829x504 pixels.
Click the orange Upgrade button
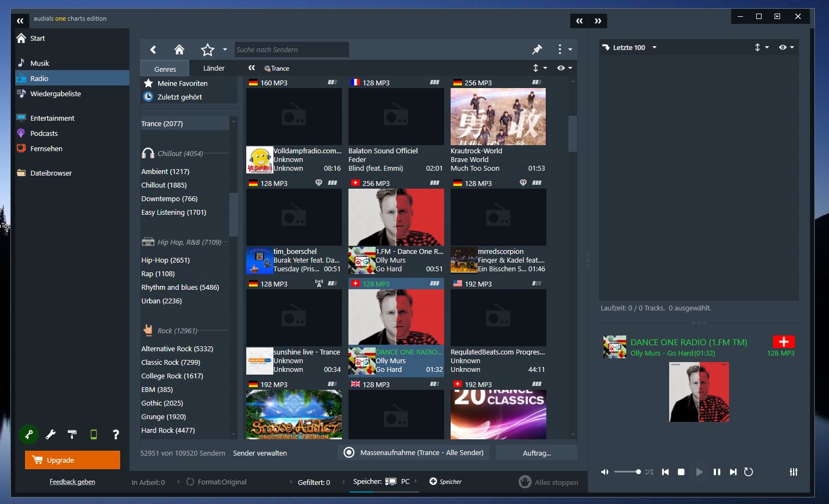point(72,460)
